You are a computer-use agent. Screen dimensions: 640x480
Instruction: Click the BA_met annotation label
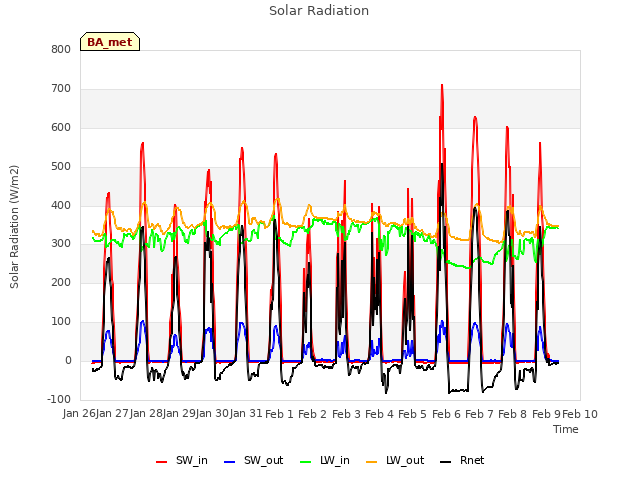tap(110, 42)
